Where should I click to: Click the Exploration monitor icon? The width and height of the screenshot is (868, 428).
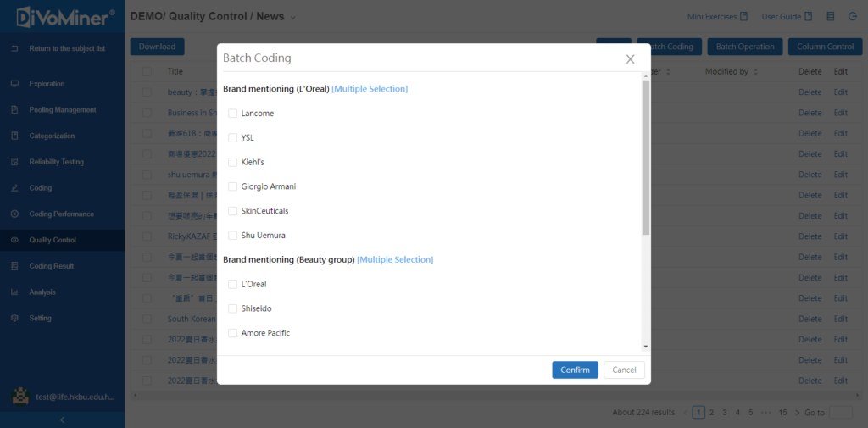(x=15, y=84)
